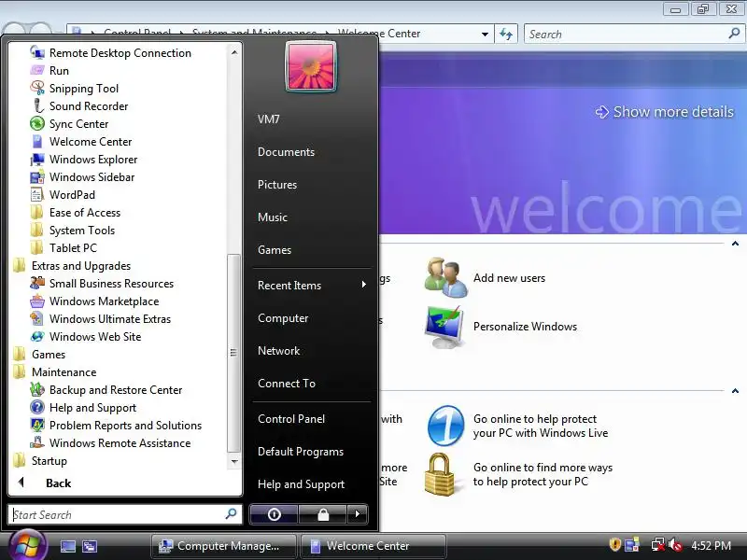Open the address bar dropdown arrow
The width and height of the screenshot is (747, 560).
(485, 35)
